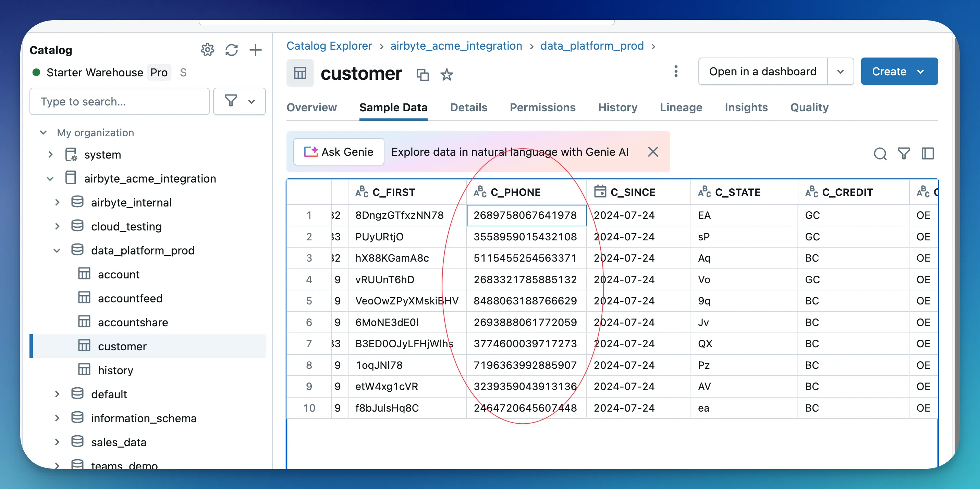980x489 pixels.
Task: Click the Type to search field
Action: coord(120,101)
